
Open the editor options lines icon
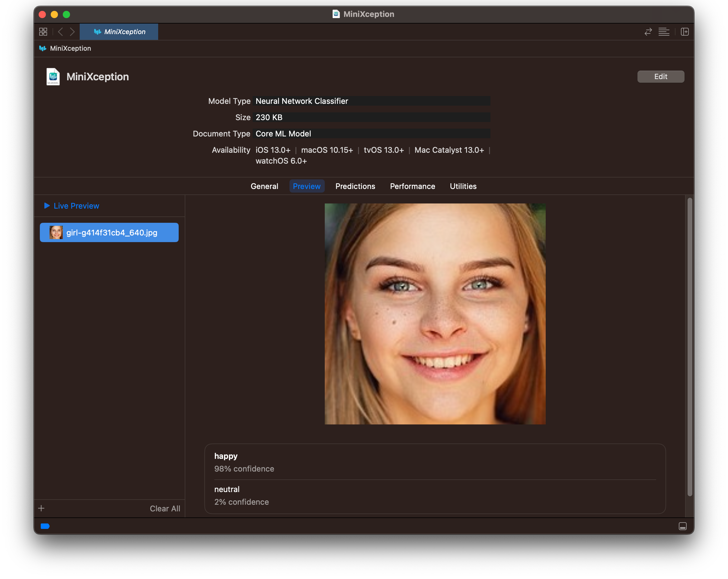tap(664, 32)
